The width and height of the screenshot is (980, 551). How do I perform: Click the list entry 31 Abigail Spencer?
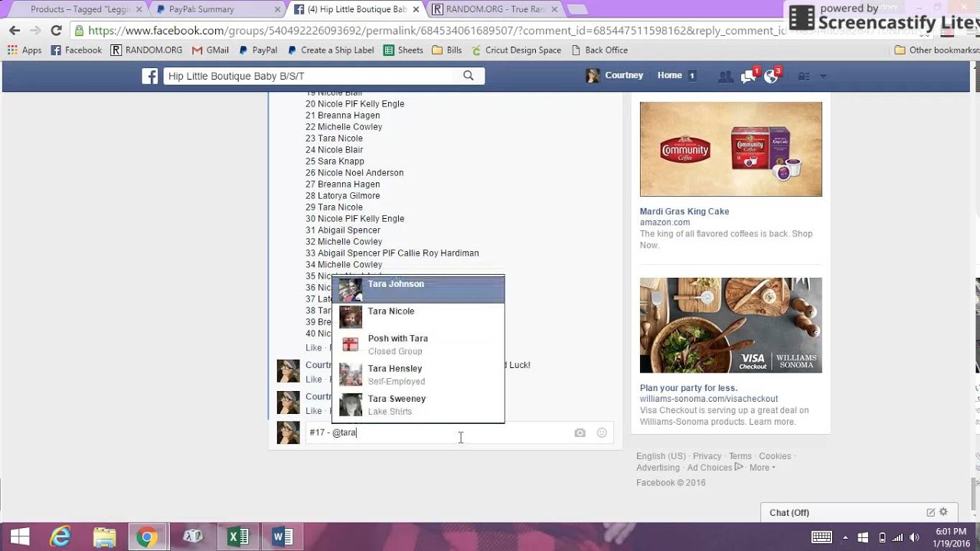coord(343,230)
